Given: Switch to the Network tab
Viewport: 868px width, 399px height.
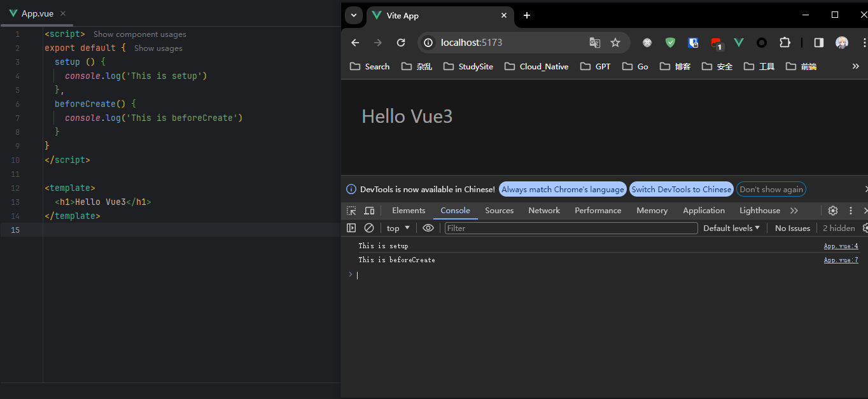Looking at the screenshot, I should [544, 211].
